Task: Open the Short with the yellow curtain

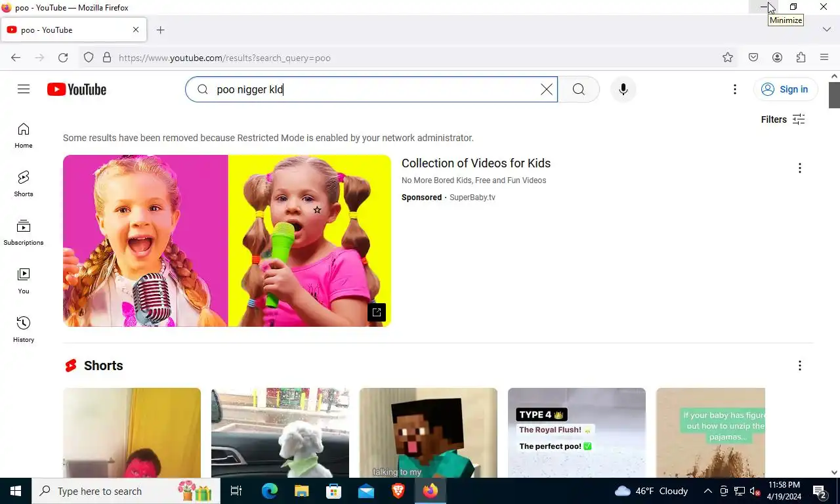Action: (x=132, y=432)
